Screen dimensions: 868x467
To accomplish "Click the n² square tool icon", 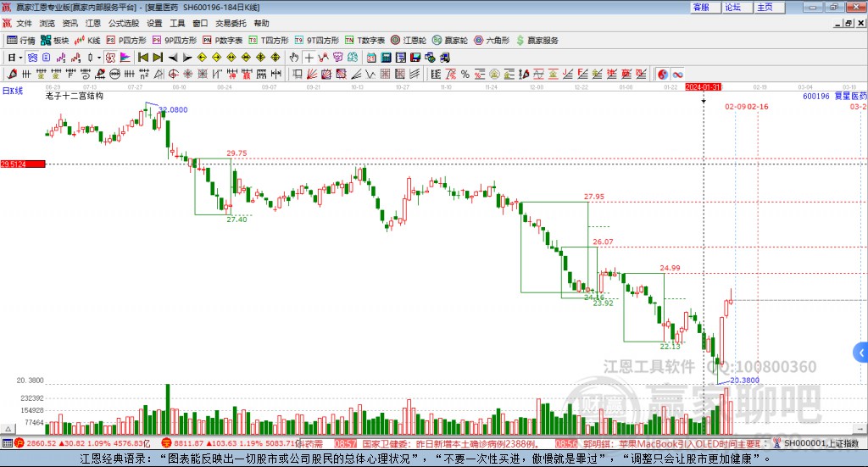I will pyautogui.click(x=144, y=74).
